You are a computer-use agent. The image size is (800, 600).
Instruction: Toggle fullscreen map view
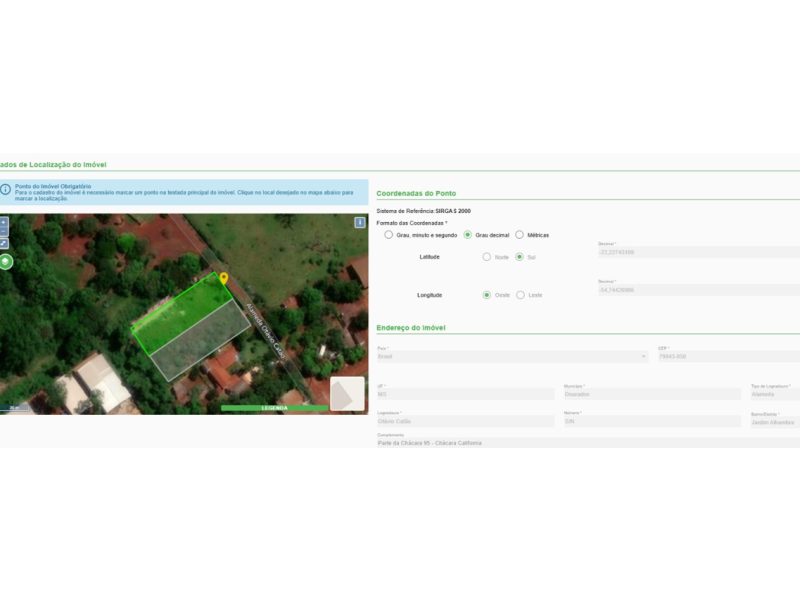[x=4, y=243]
